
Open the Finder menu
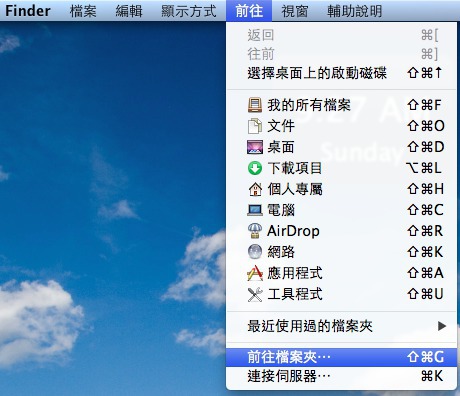coord(28,11)
